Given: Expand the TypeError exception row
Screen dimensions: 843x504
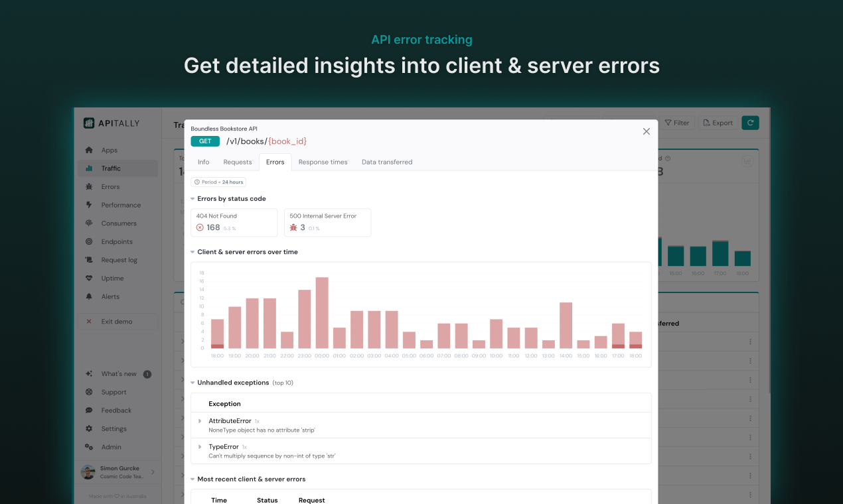Looking at the screenshot, I should pos(200,447).
